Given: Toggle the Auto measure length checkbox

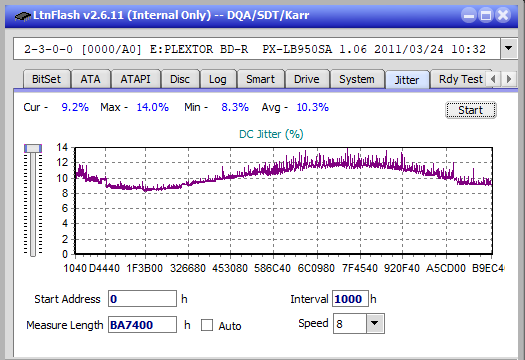Looking at the screenshot, I should point(207,325).
